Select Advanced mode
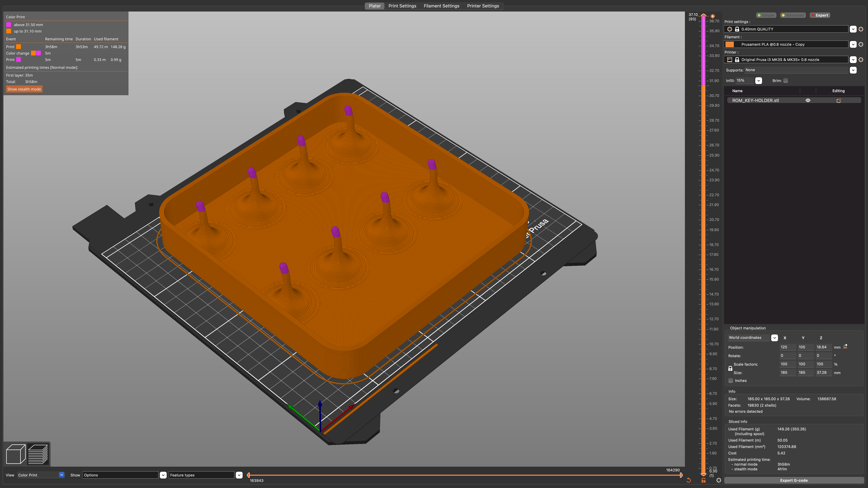The height and width of the screenshot is (488, 868). pyautogui.click(x=793, y=15)
